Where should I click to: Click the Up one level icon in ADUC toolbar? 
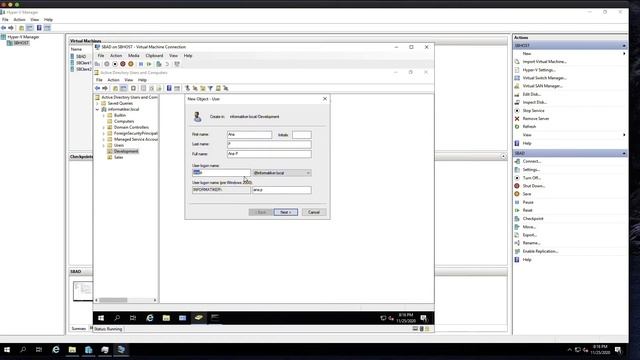(116, 88)
